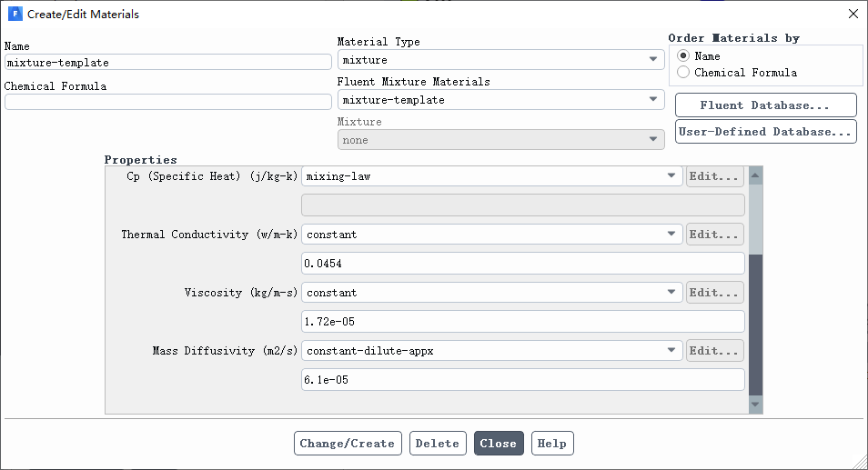Image resolution: width=868 pixels, height=470 pixels.
Task: Click the properties list scroll-up arrow
Action: (x=755, y=175)
